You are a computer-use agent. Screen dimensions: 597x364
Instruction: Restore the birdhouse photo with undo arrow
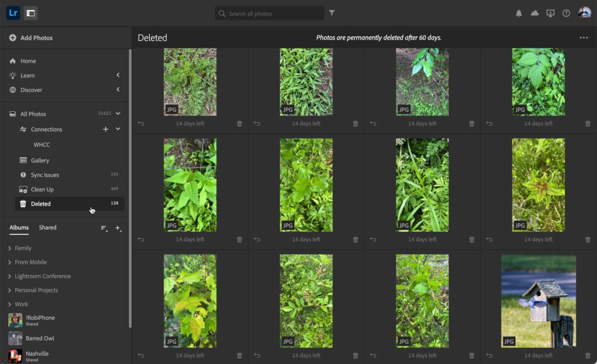coord(489,355)
